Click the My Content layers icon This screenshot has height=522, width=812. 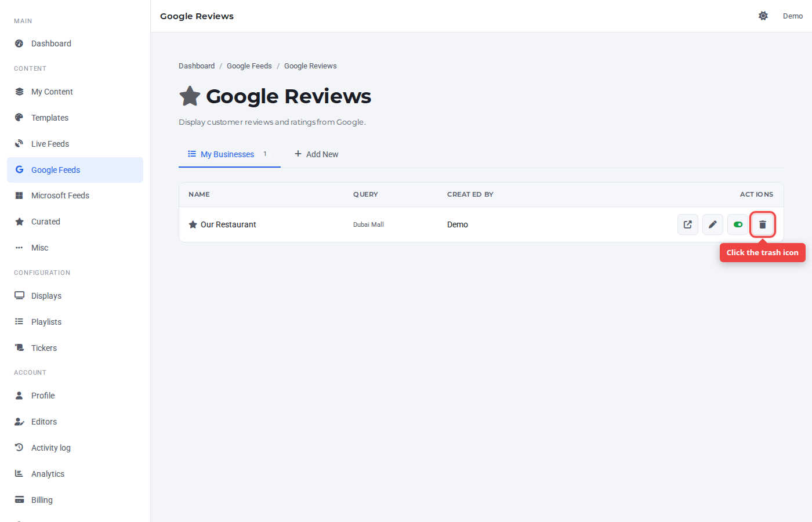[x=19, y=92]
